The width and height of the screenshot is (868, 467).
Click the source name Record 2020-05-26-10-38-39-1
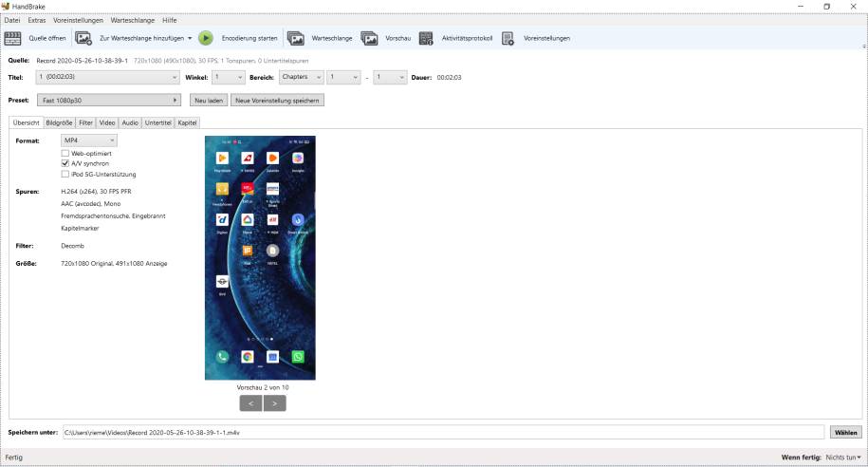82,61
